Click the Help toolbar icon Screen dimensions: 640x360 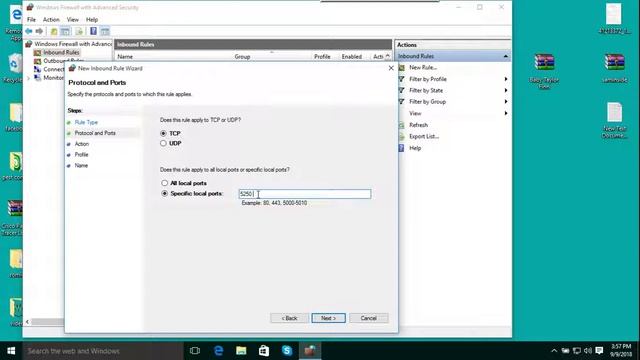(93, 31)
